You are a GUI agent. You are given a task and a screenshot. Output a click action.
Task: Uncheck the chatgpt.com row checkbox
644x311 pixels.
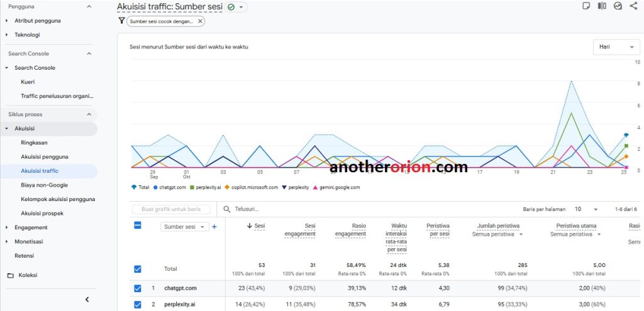coord(138,288)
